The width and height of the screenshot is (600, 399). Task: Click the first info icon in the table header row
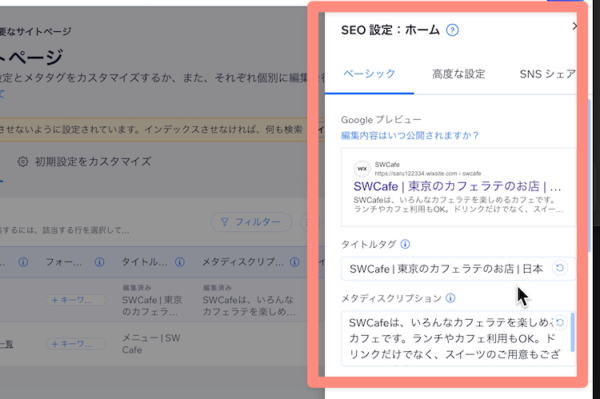pos(23,262)
